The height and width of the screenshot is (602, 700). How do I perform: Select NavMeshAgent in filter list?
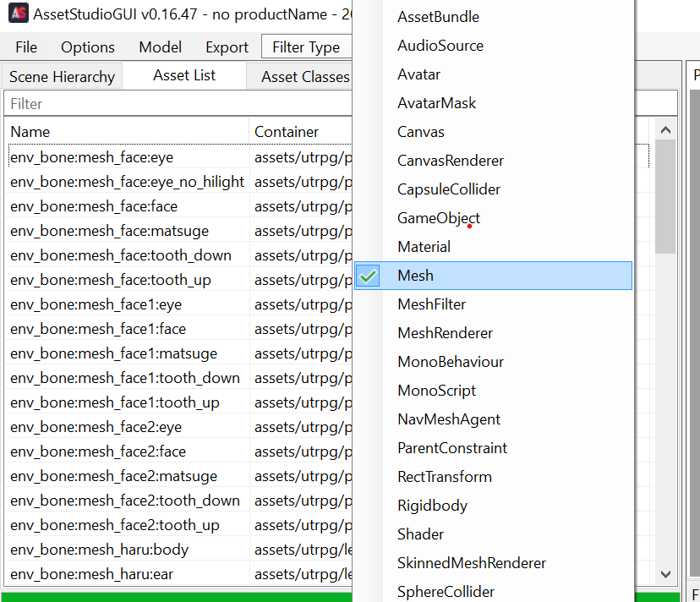click(493, 419)
